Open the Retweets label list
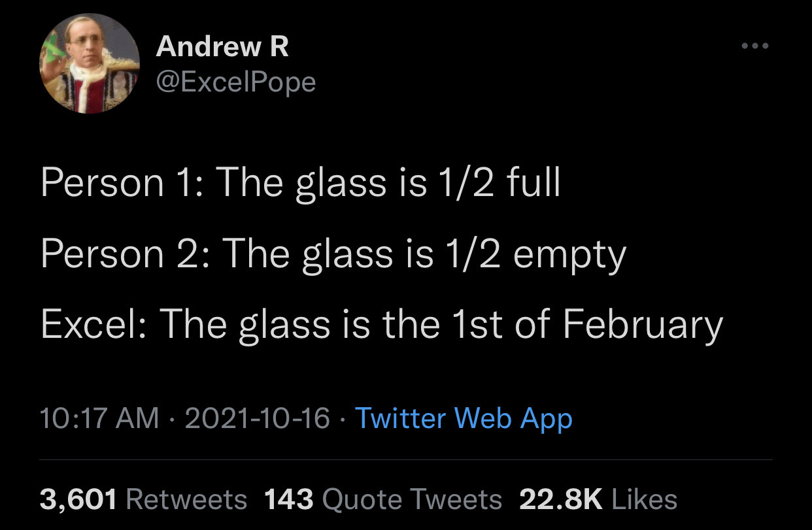 tap(186, 499)
